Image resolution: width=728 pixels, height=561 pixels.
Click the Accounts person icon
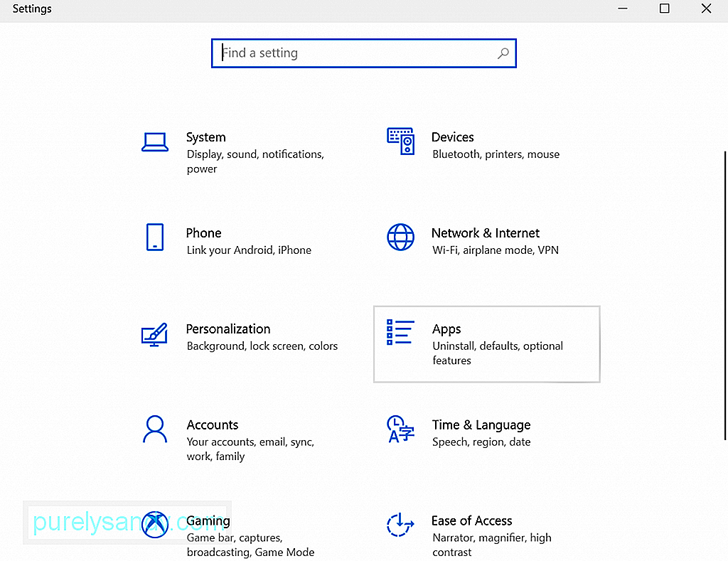pyautogui.click(x=154, y=429)
